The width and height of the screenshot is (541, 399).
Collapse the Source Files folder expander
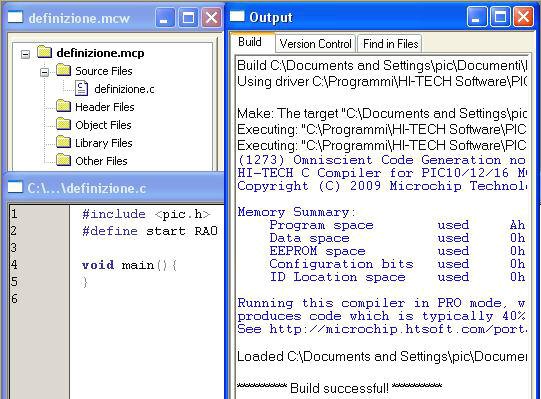[44, 72]
